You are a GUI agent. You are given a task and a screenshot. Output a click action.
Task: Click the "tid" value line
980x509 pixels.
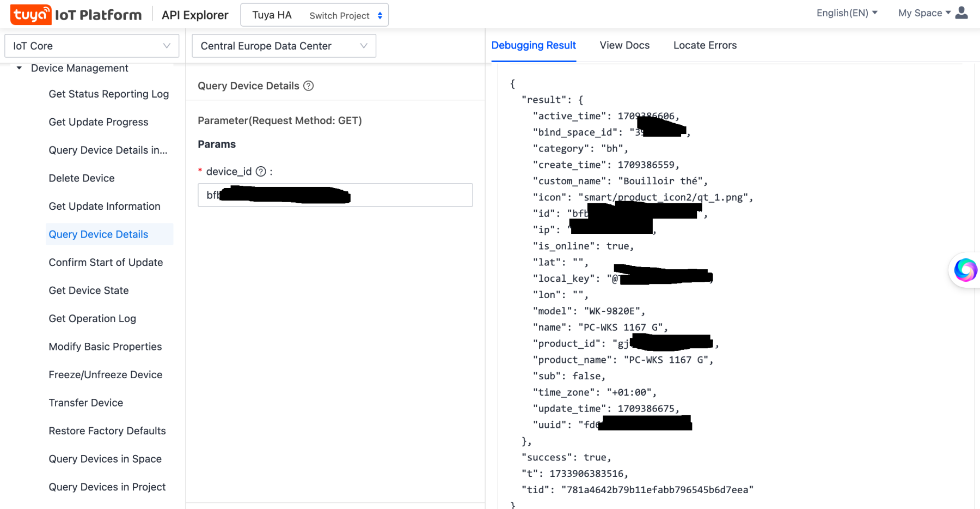point(638,490)
